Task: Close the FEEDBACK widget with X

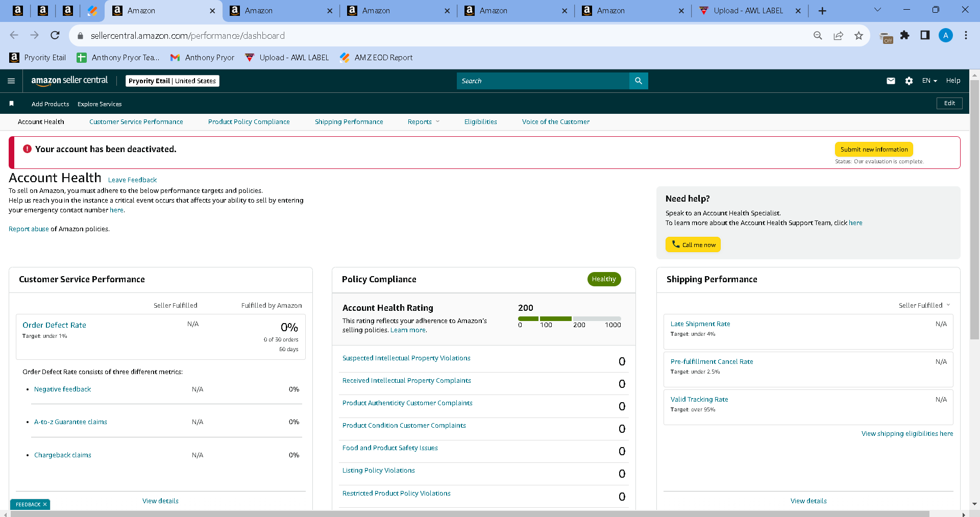Action: point(45,504)
